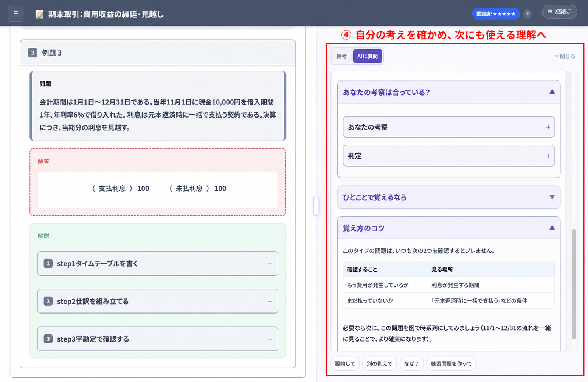This screenshot has height=382, width=588.
Task: Click the 練習問題を作って chip
Action: 451,363
